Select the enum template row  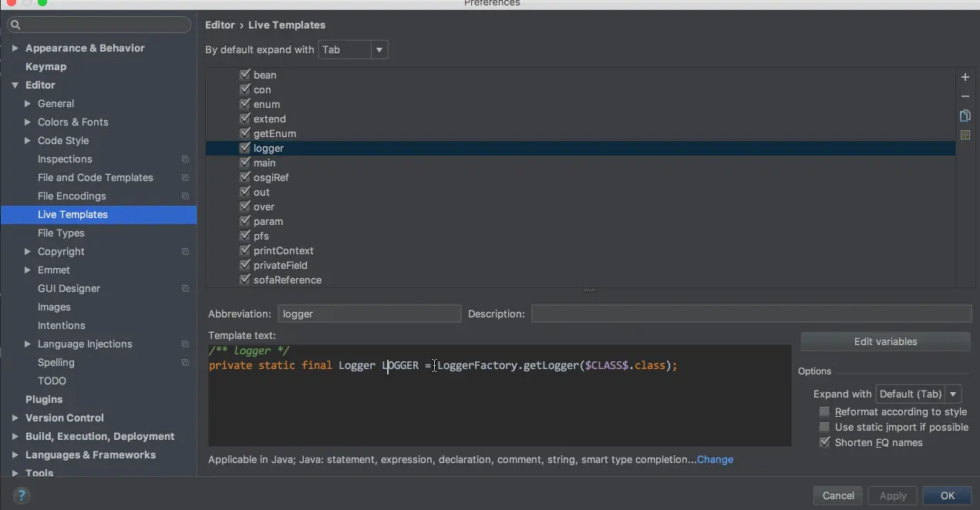coord(581,104)
